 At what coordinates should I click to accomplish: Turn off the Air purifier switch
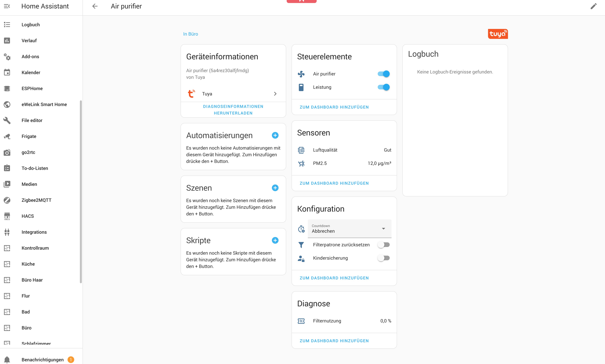tap(384, 74)
